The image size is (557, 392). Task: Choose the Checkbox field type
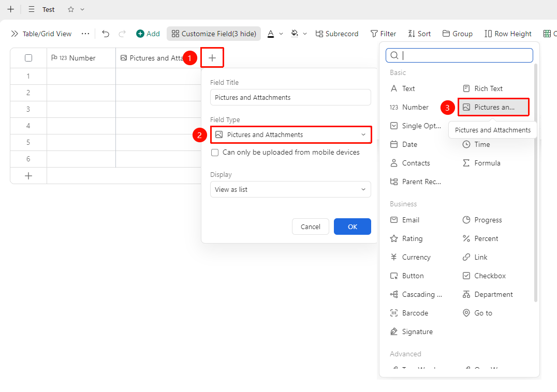click(x=484, y=276)
